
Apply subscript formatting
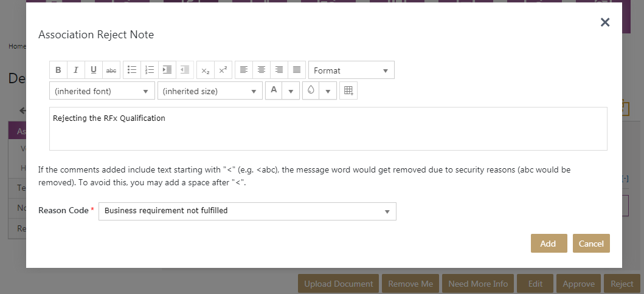206,70
